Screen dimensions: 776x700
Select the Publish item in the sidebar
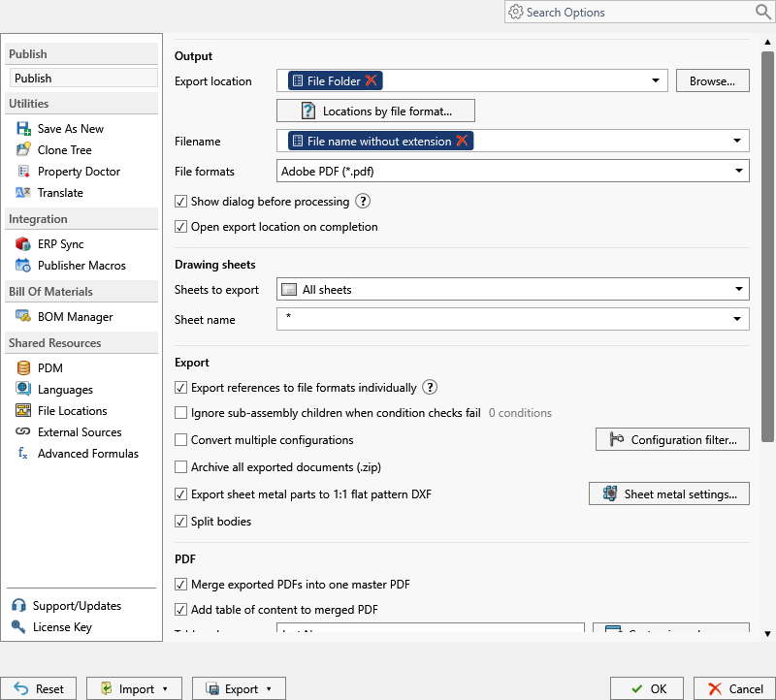(x=83, y=79)
